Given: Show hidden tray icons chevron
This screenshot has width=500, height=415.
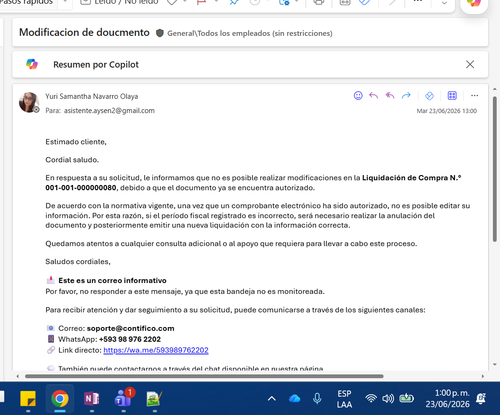Looking at the screenshot, I should [272, 399].
